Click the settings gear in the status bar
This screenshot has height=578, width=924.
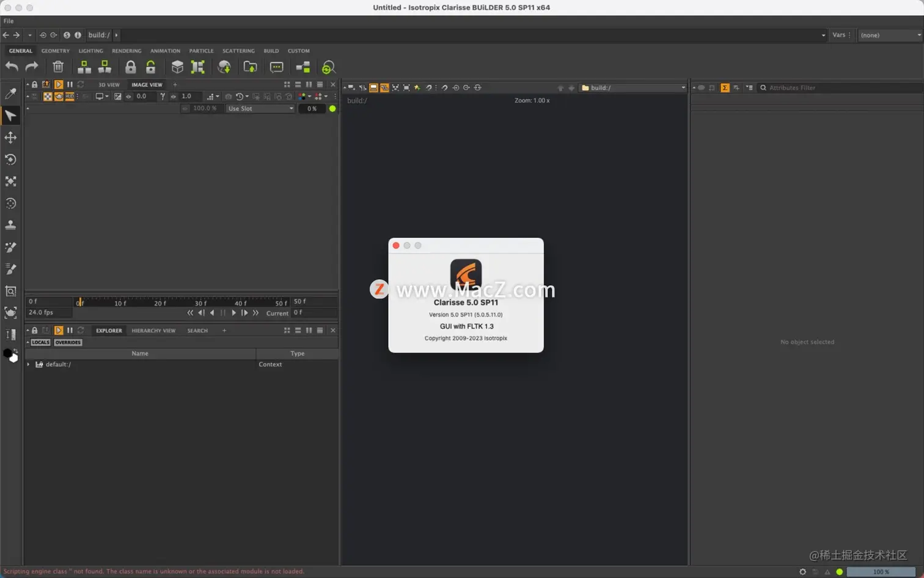click(803, 572)
